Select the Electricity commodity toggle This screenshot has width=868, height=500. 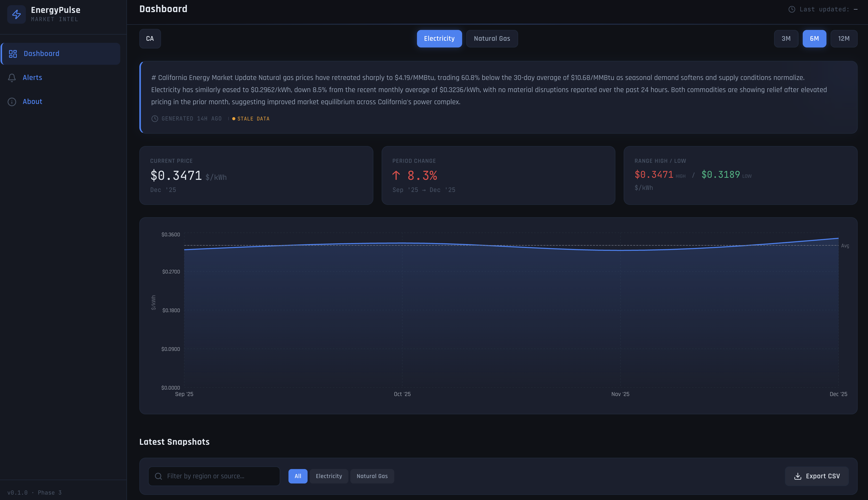tap(439, 38)
